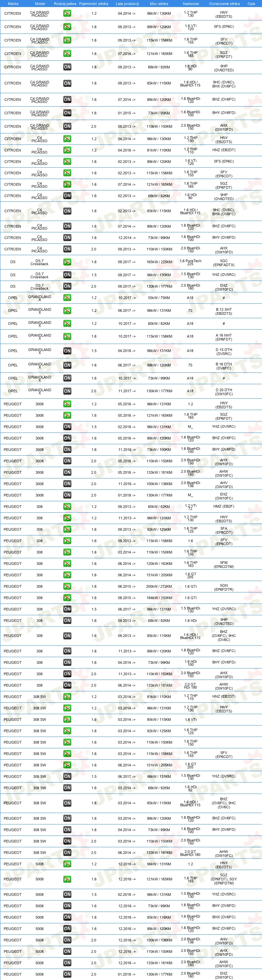262x980 pixels.
Task: Select the 'A 16 NHT (EP6FDT)' cell
Action: (x=223, y=337)
